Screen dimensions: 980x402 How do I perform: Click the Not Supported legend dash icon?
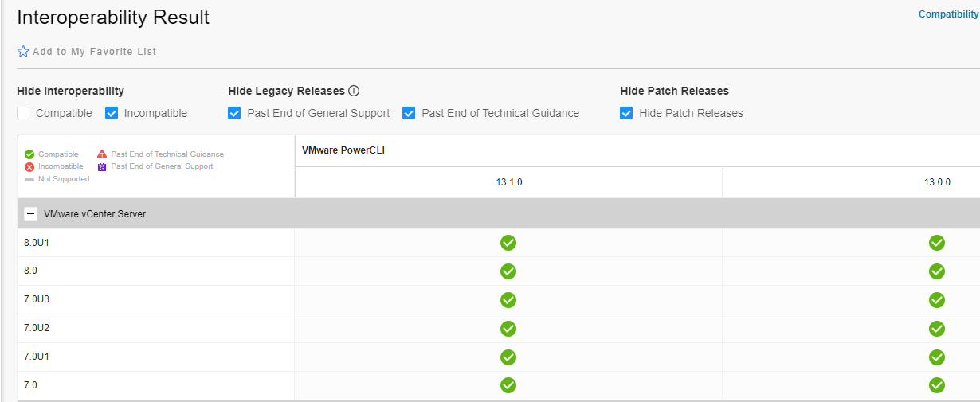pos(29,179)
